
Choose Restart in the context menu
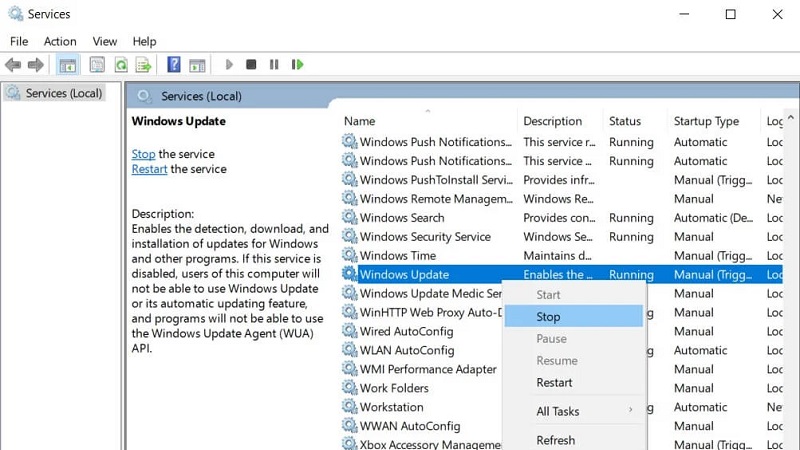point(574,382)
